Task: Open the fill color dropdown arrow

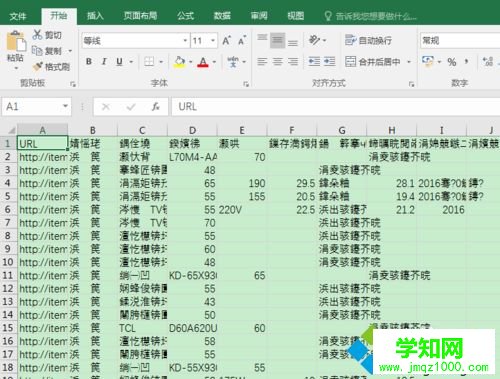Action: tap(191, 62)
